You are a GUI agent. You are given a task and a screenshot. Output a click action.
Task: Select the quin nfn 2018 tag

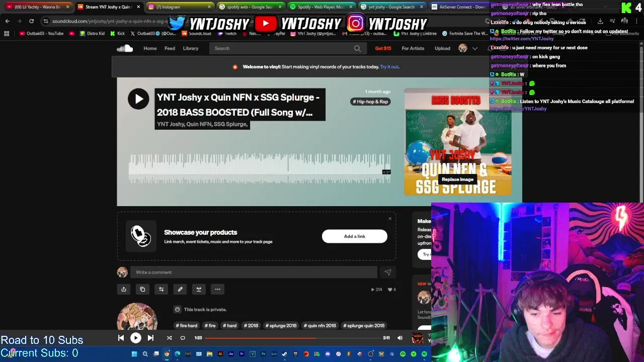(x=320, y=325)
